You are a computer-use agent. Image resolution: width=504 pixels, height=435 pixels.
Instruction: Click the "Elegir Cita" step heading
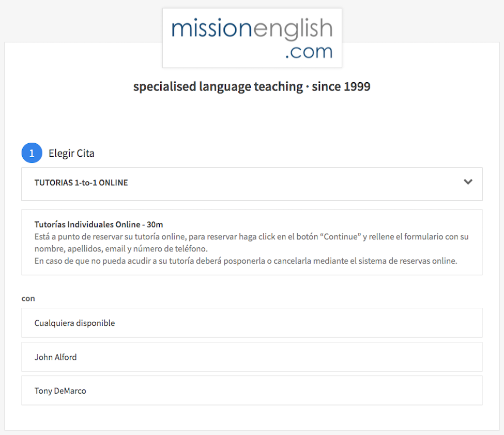point(71,154)
